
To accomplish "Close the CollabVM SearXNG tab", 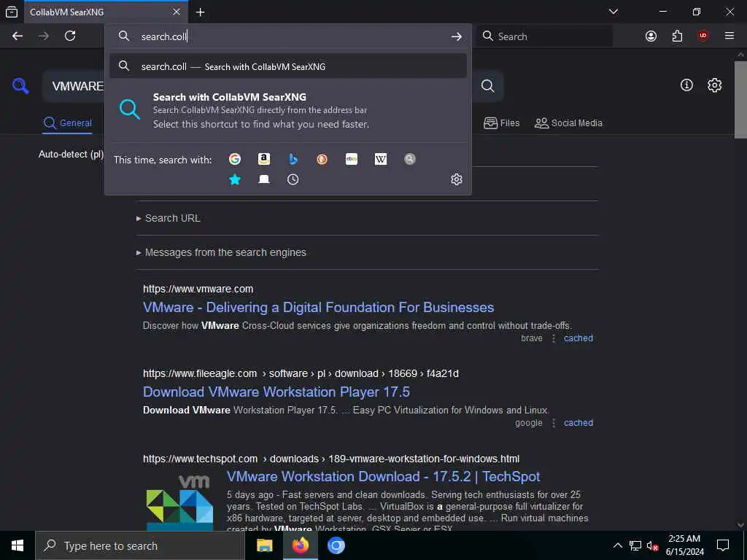I will click(177, 12).
